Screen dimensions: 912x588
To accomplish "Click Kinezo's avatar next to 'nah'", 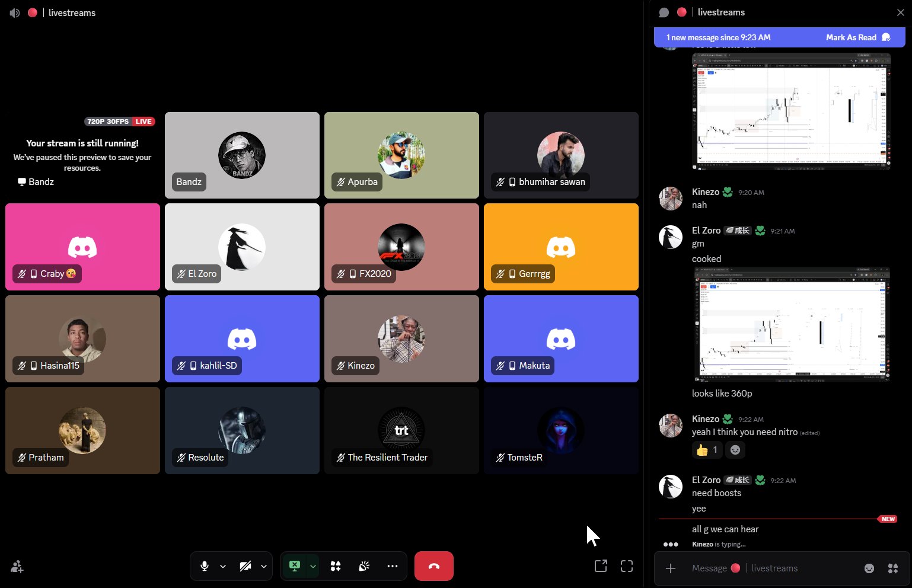I will [671, 199].
